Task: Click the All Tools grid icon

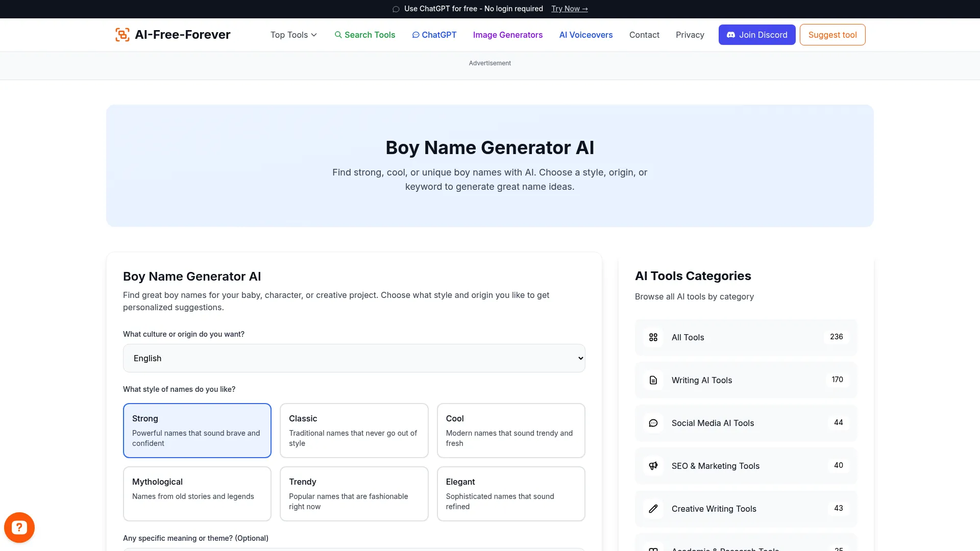Action: [653, 337]
